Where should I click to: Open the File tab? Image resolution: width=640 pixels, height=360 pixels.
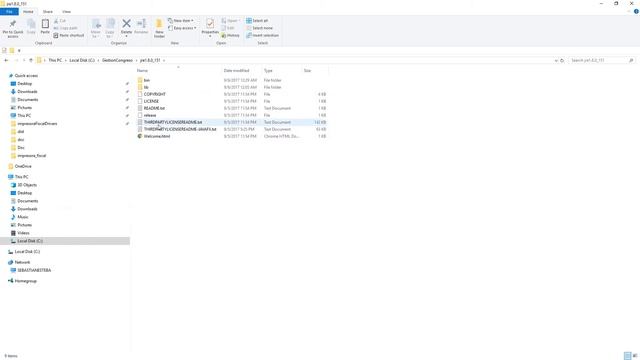pos(9,11)
